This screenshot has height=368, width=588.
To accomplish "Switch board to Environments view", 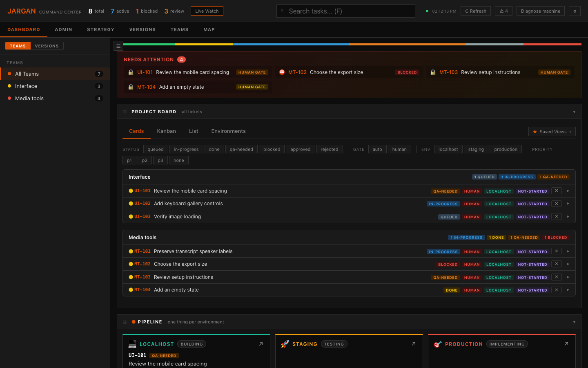I will click(x=228, y=131).
